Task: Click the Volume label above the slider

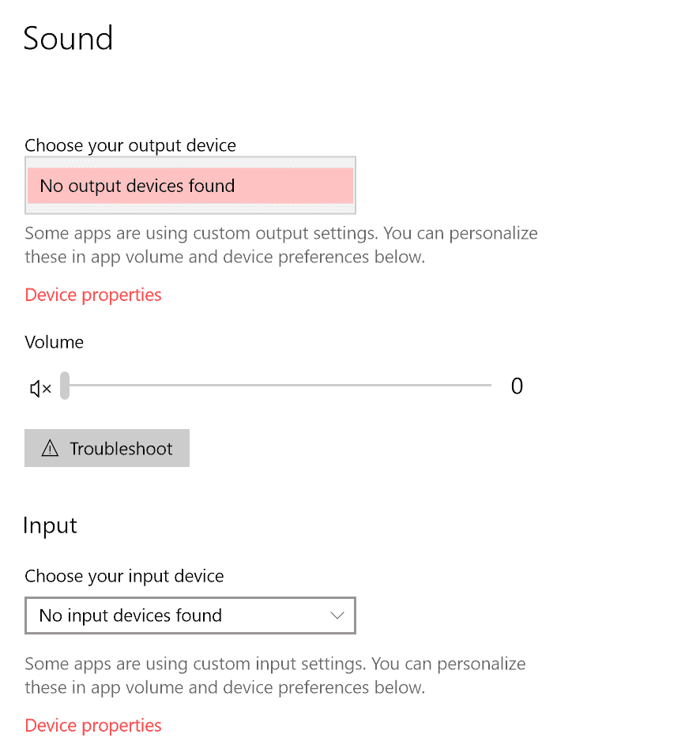Action: [54, 341]
